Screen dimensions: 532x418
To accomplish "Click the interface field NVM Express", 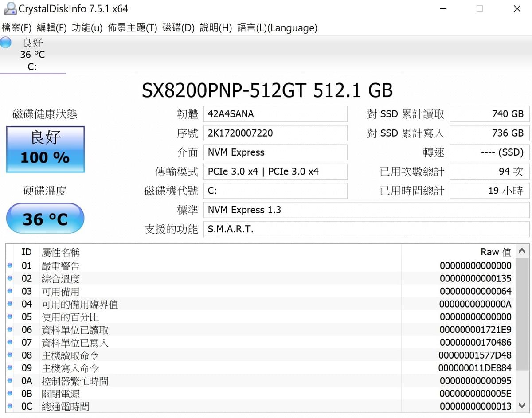I will [x=275, y=152].
